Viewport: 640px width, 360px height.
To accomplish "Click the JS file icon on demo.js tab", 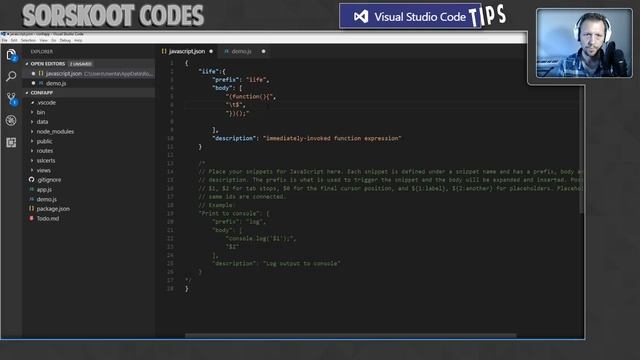I will click(x=226, y=51).
